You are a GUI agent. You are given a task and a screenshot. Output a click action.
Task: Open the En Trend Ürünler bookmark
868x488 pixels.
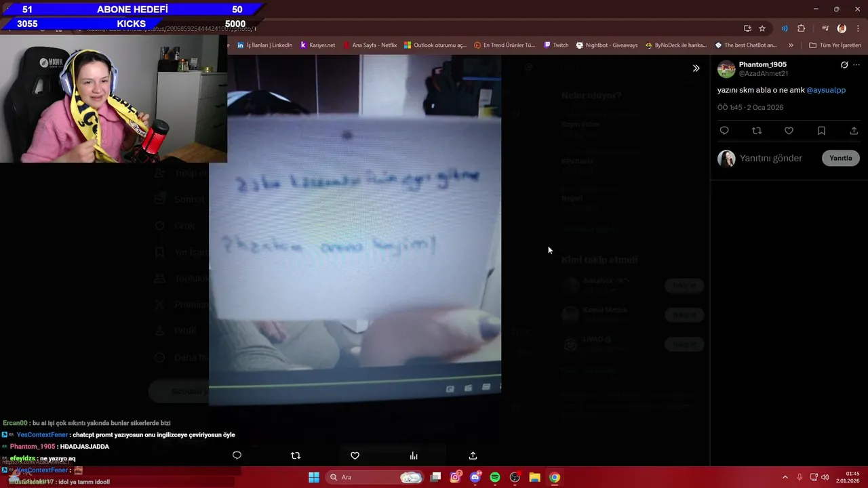click(x=505, y=45)
